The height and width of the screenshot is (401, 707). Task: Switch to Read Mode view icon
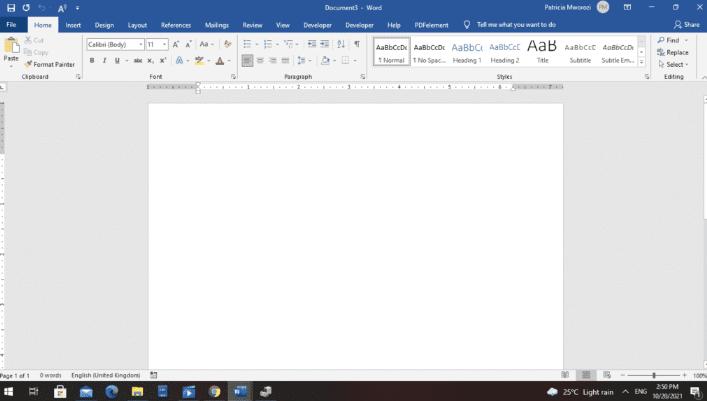click(x=565, y=375)
